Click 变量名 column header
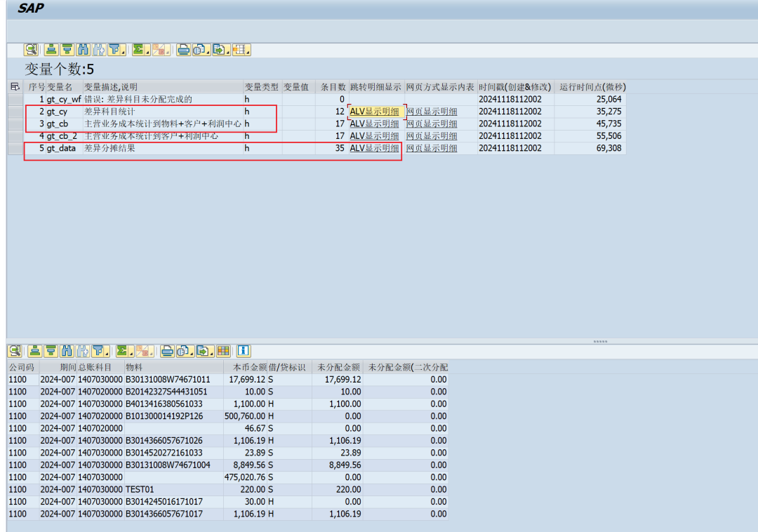 tap(64, 87)
